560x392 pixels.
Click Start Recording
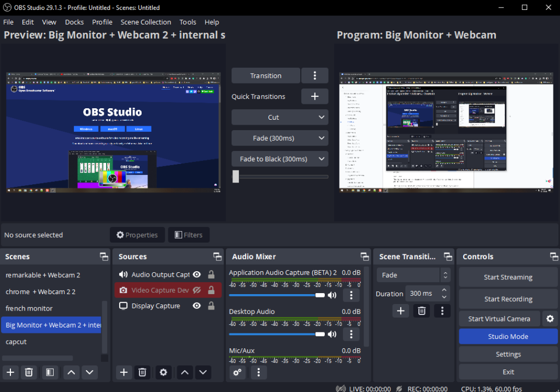coord(507,299)
